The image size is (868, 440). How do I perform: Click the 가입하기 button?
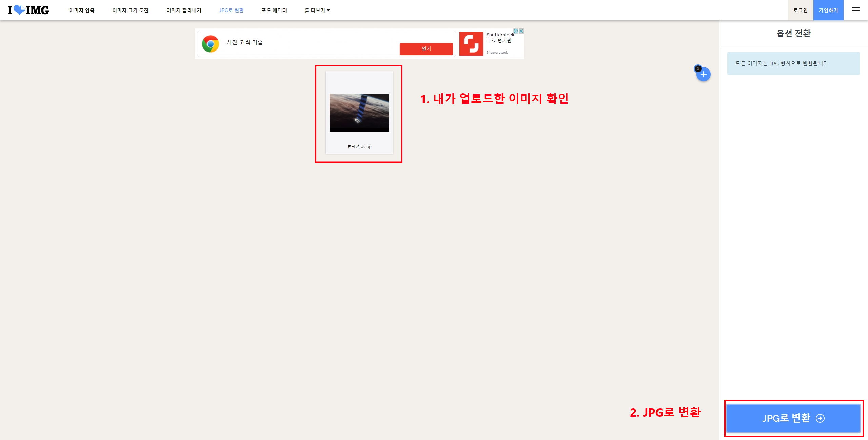click(x=828, y=10)
